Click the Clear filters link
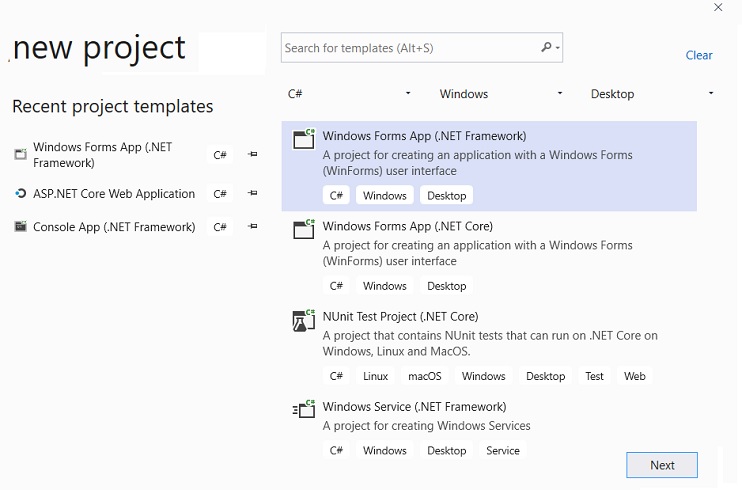Image resolution: width=742 pixels, height=490 pixels. pyautogui.click(x=699, y=55)
